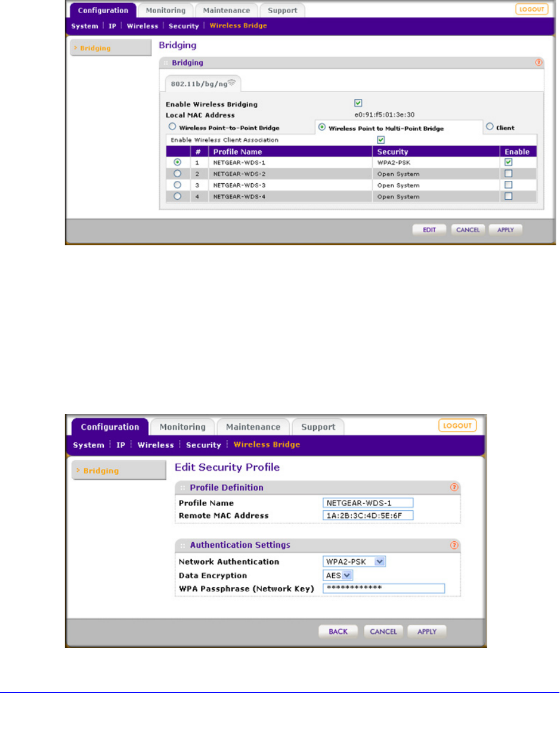Open the Data Encryption AES dropdown
Screen dimensions: 560x734
click(x=338, y=575)
